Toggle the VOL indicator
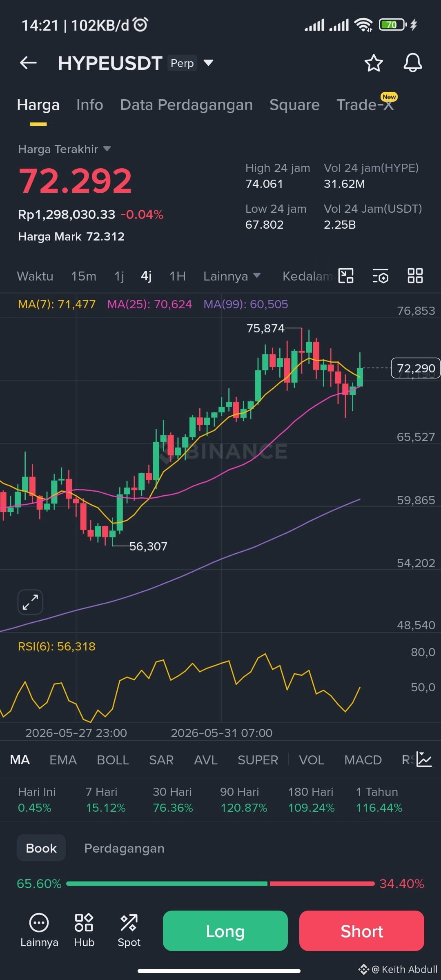 (x=312, y=759)
